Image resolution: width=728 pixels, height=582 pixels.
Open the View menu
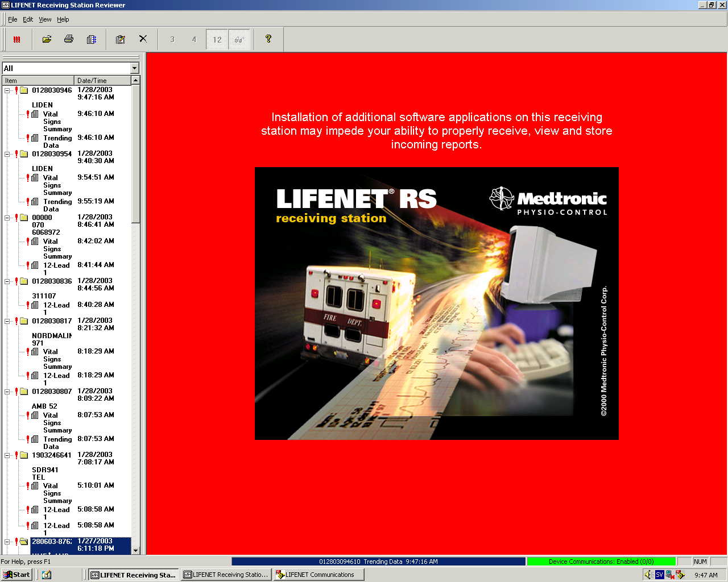tap(45, 19)
